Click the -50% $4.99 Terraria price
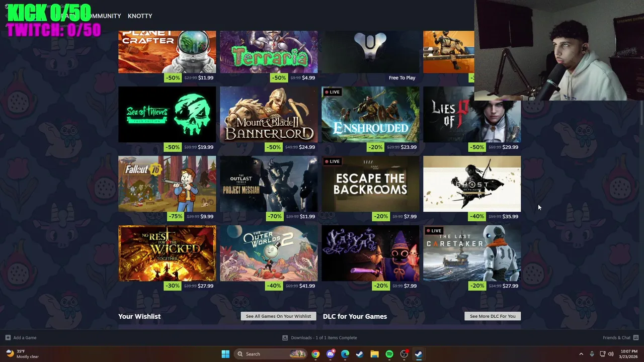Screen dimensions: 644x362 click(293, 78)
